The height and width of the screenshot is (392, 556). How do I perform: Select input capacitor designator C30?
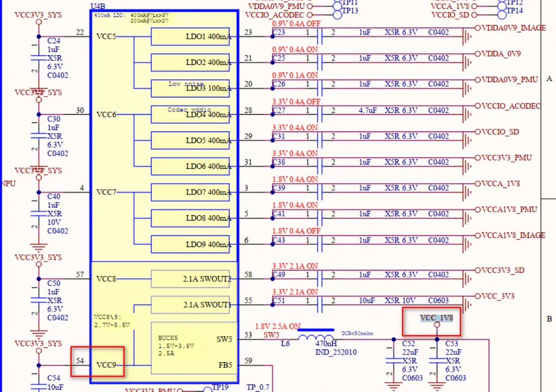click(54, 119)
